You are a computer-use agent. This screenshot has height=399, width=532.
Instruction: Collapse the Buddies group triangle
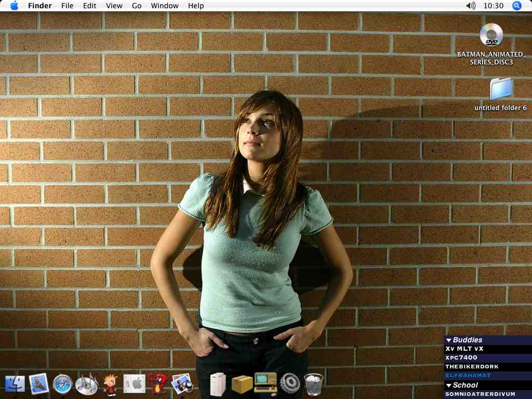pos(448,340)
